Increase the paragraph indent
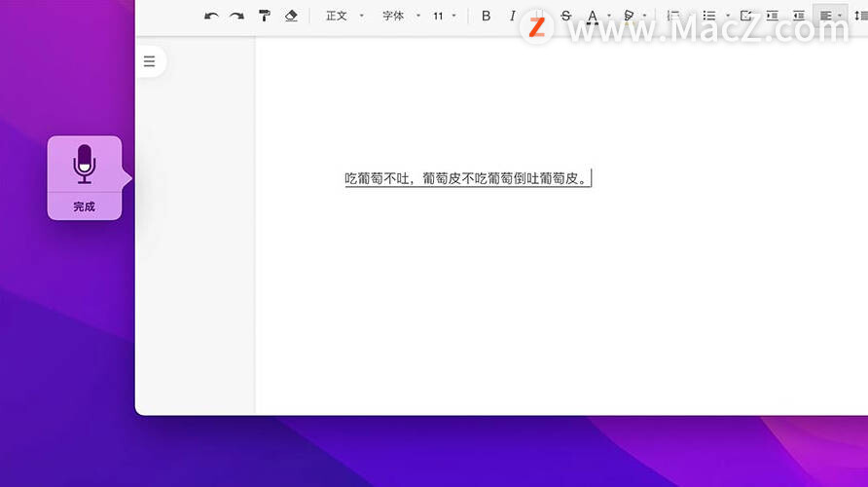The width and height of the screenshot is (868, 487). pos(773,16)
